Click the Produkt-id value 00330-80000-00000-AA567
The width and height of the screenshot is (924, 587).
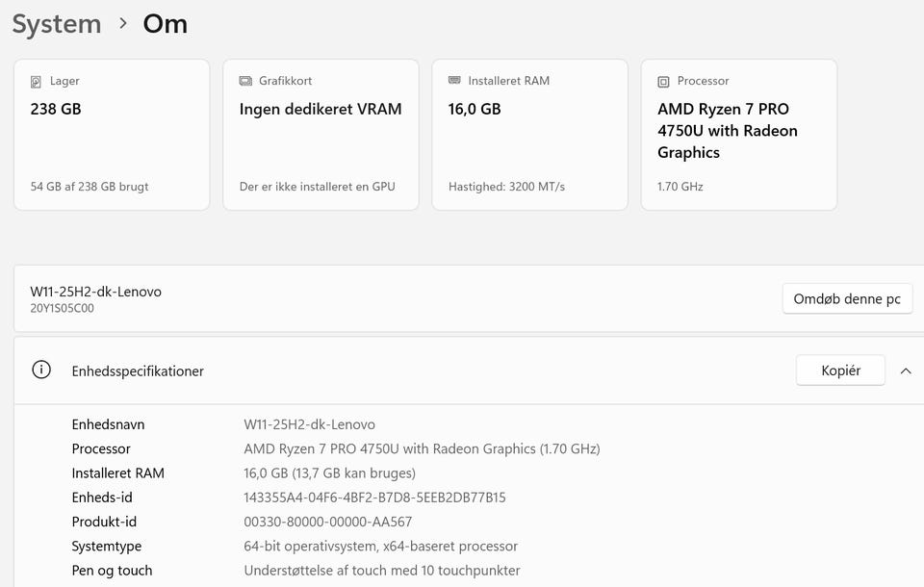tap(327, 522)
